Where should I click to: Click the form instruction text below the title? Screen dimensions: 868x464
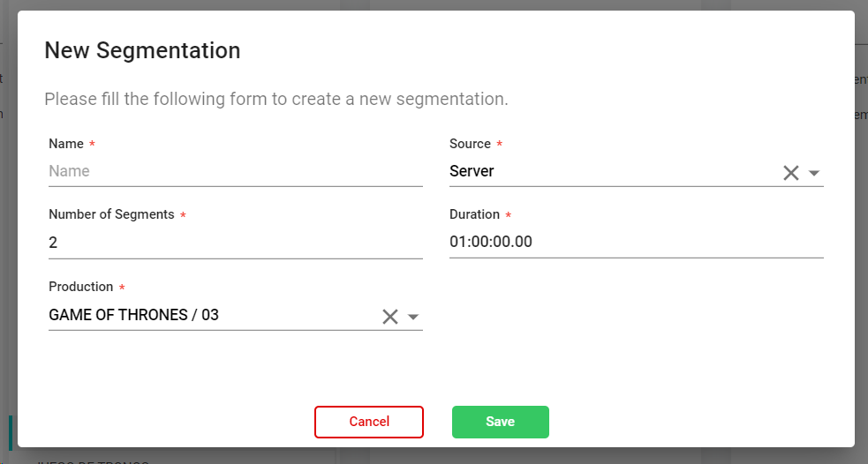click(x=275, y=99)
